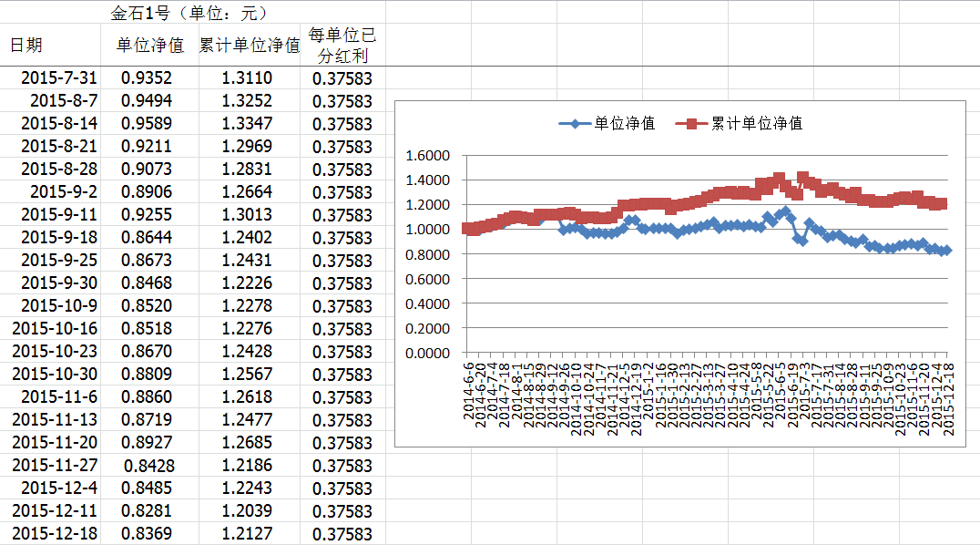Select the cell showing 0.8644
Image resolution: width=980 pixels, height=545 pixels.
pyautogui.click(x=147, y=238)
